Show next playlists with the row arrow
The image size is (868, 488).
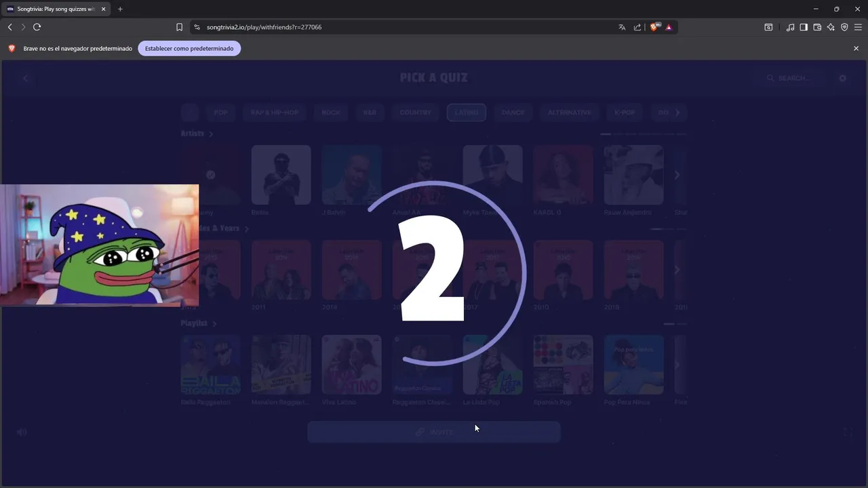click(x=677, y=365)
